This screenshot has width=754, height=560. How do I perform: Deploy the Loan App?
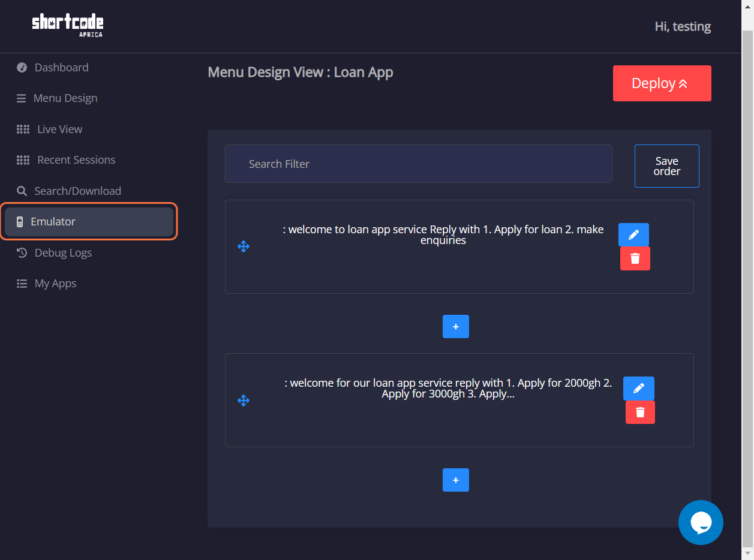(662, 83)
